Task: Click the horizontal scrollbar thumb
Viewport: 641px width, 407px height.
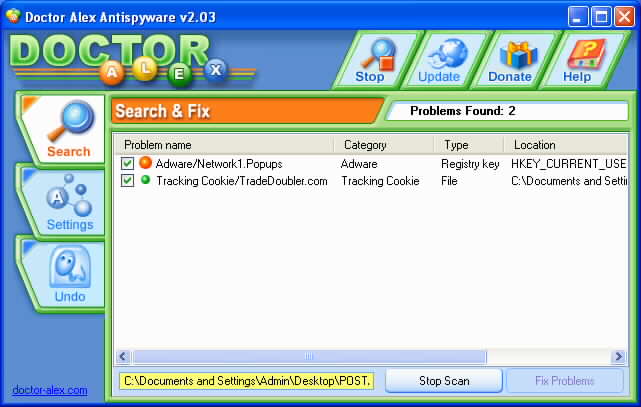Action: [309, 356]
